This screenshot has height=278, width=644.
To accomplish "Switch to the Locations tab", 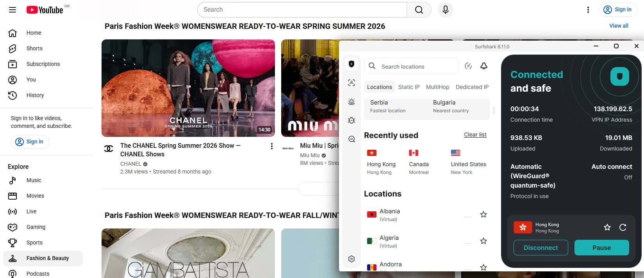I will (x=379, y=87).
